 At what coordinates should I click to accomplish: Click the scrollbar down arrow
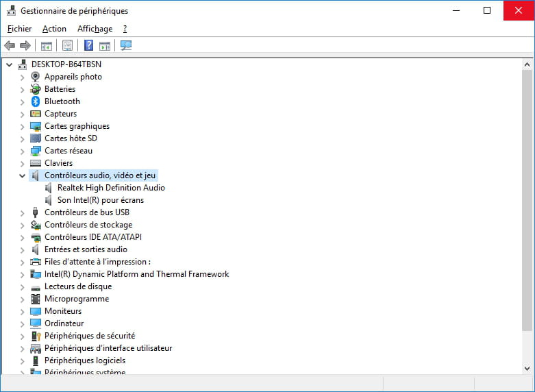point(527,369)
